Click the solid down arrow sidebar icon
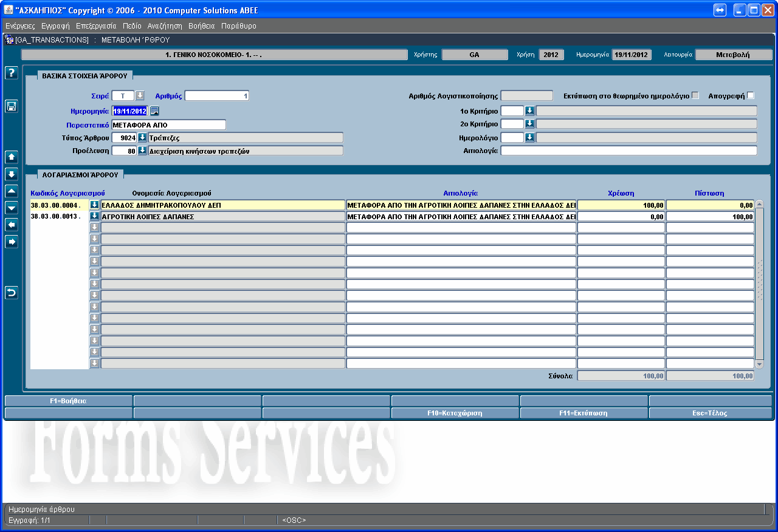 click(x=11, y=174)
